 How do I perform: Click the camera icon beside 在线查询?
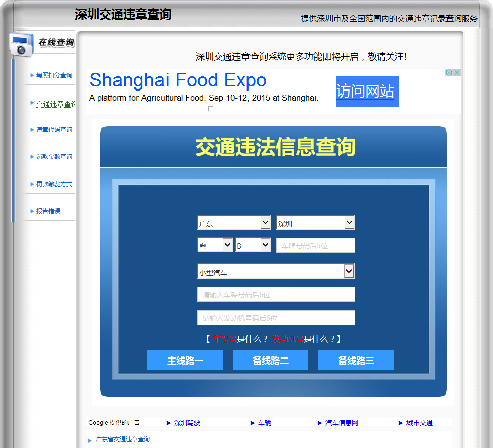click(x=21, y=44)
